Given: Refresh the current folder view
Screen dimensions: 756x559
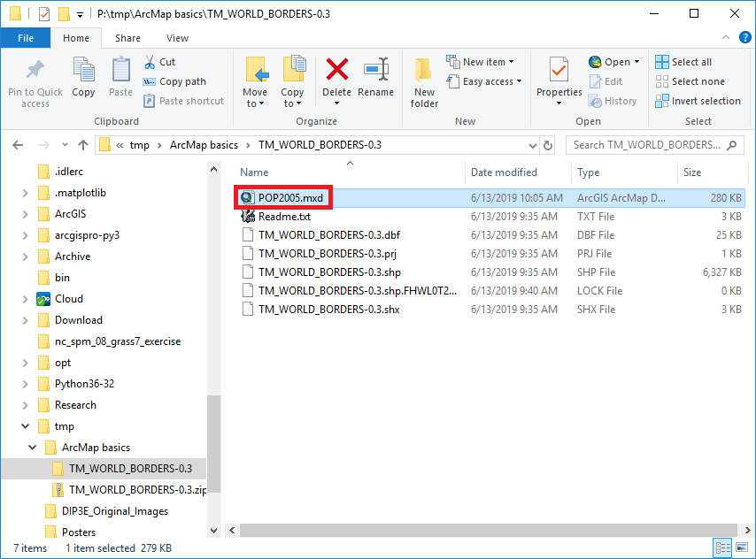Looking at the screenshot, I should pyautogui.click(x=548, y=145).
